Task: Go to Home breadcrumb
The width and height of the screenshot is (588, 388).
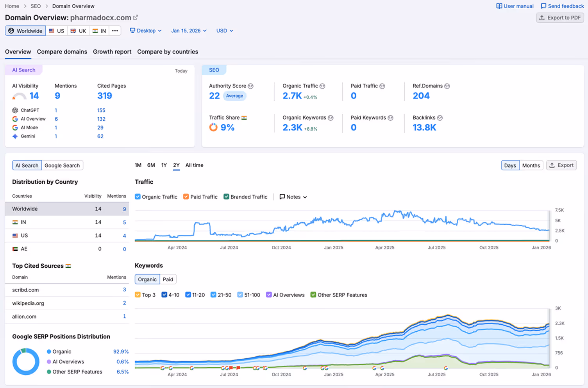Action: point(12,6)
